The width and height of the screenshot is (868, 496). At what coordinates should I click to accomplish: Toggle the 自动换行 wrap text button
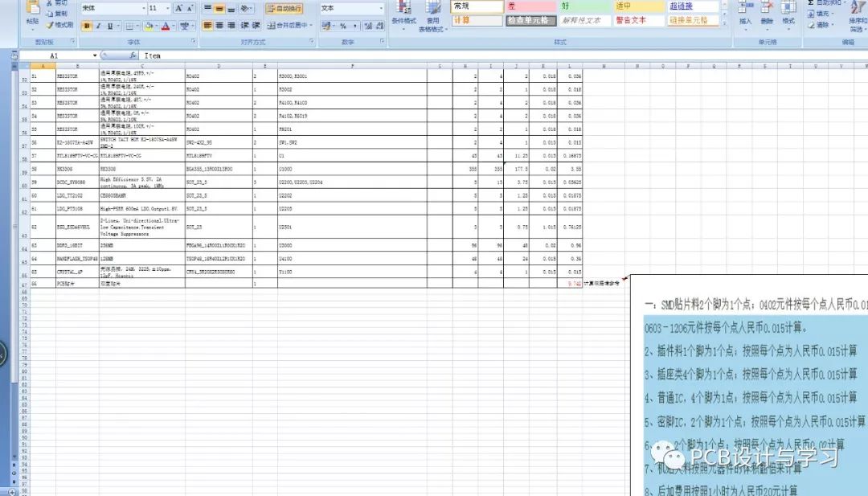[x=284, y=8]
